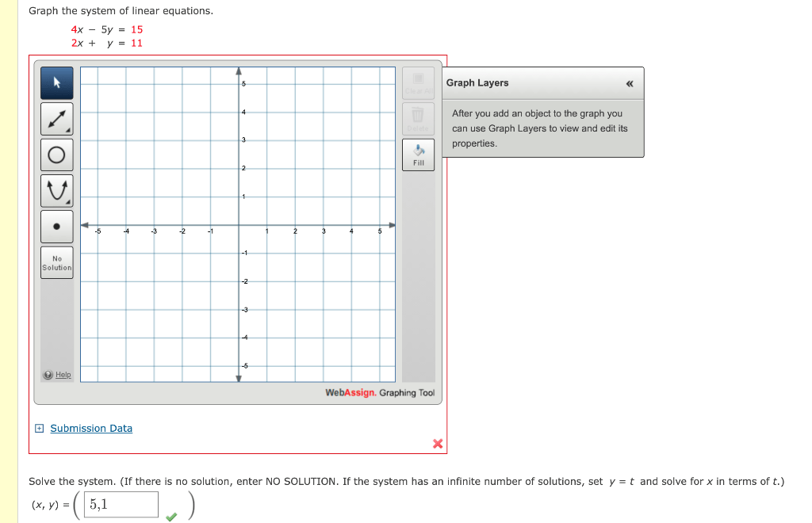The width and height of the screenshot is (812, 523).
Task: Select the circle tool
Action: tap(56, 155)
